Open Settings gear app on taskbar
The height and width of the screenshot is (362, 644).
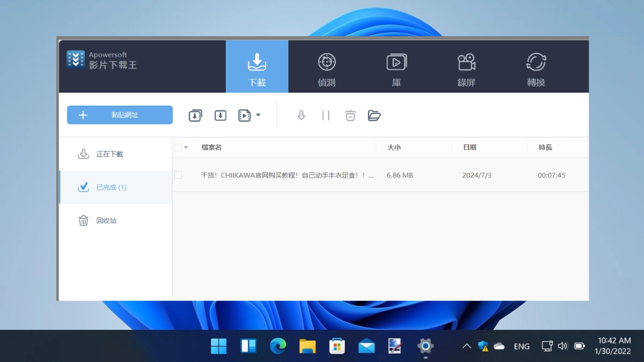[426, 346]
